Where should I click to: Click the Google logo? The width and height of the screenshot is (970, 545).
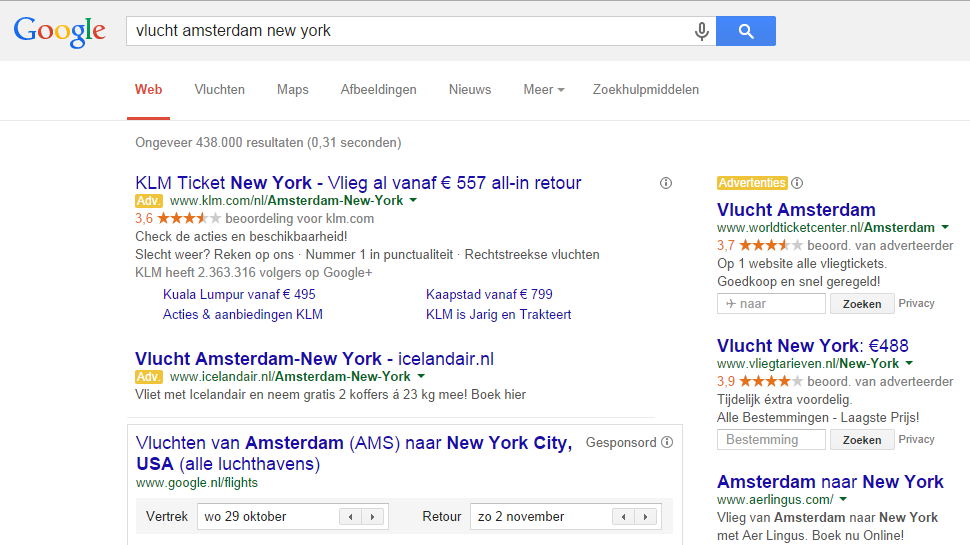59,31
